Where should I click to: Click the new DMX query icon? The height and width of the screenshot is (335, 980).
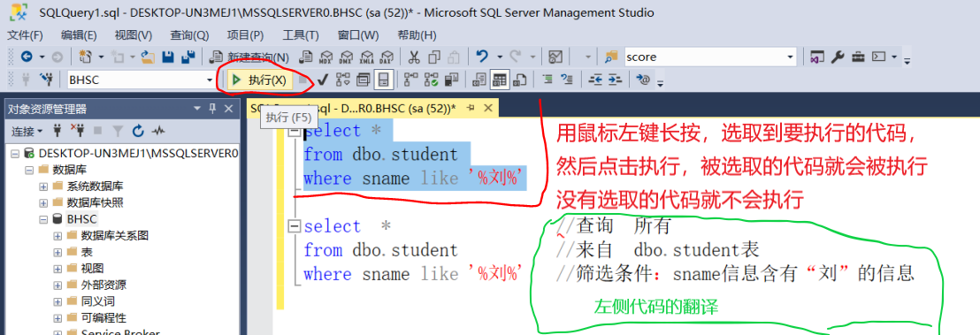346,57
